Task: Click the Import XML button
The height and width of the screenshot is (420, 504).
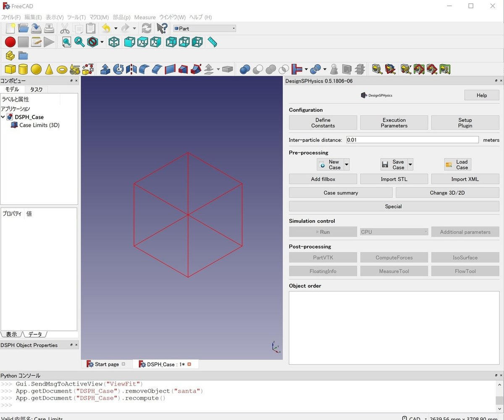Action: [x=465, y=179]
